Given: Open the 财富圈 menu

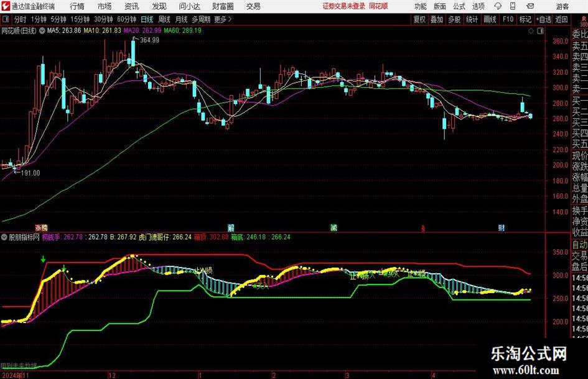Looking at the screenshot, I should pos(223,6).
